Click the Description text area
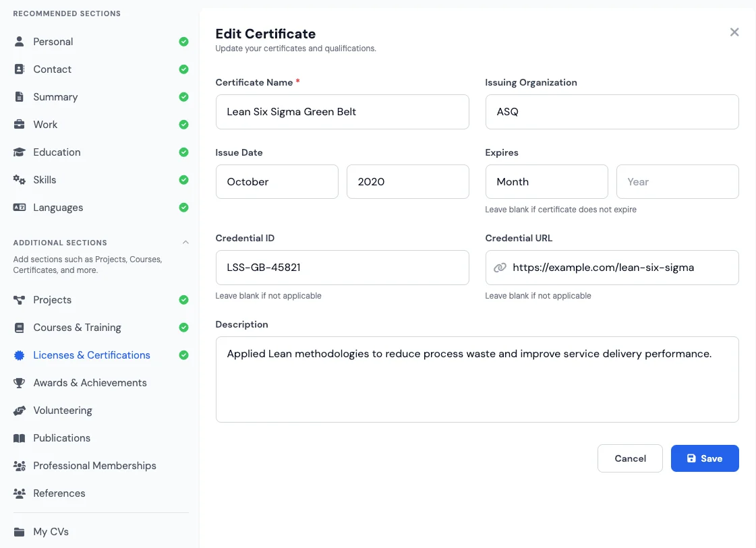The image size is (756, 548). click(x=477, y=379)
